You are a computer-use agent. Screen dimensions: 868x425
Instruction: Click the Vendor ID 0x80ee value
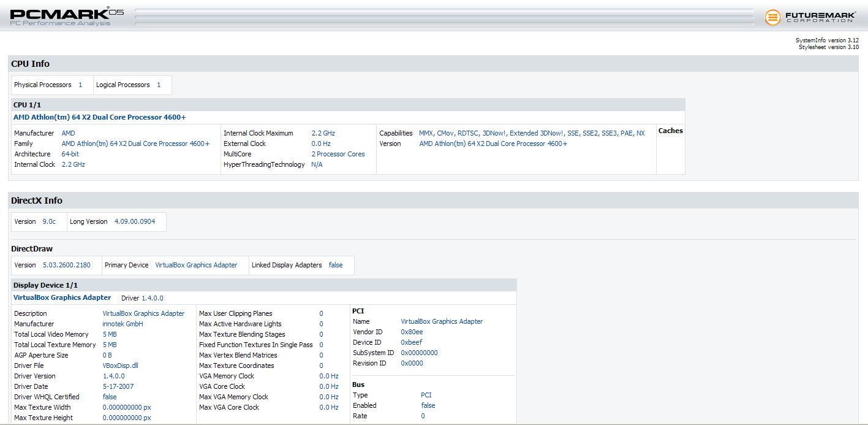[412, 332]
